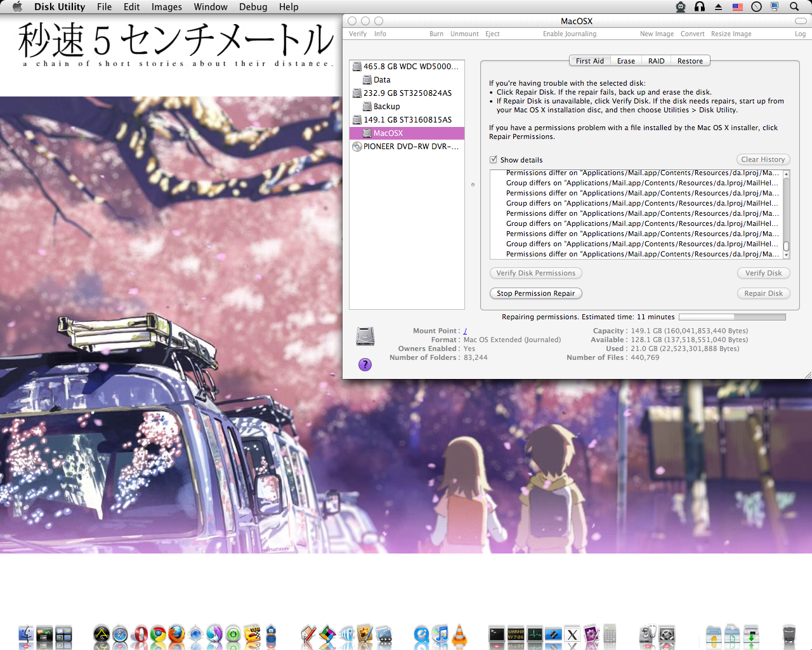The image size is (812, 650).
Task: Click Info in the toolbar
Action: pos(380,34)
